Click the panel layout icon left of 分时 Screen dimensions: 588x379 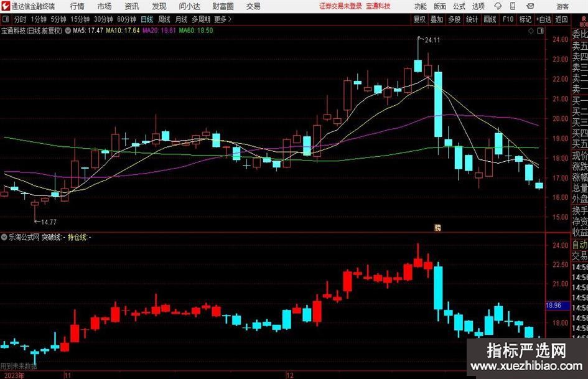[6, 19]
